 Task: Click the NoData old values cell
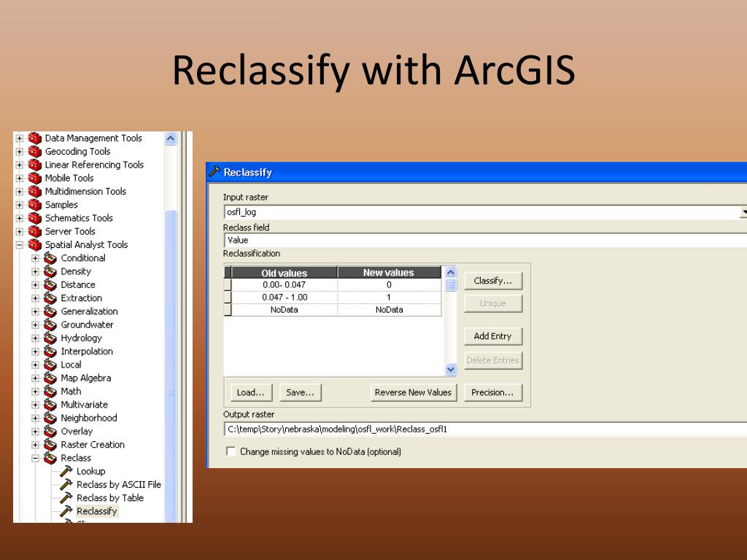coord(285,309)
